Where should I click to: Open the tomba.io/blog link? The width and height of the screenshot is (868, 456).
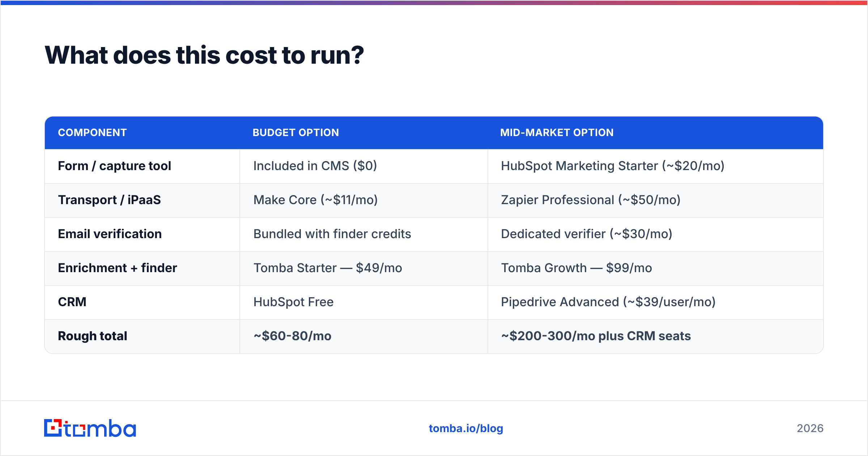point(466,428)
